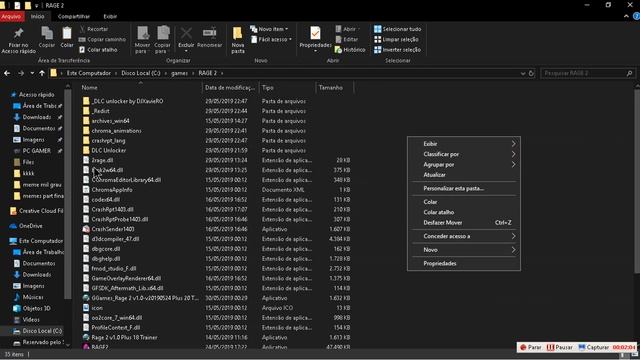Select the d3dcompiler_47.dll file
640x360 pixels.
pyautogui.click(x=115, y=239)
